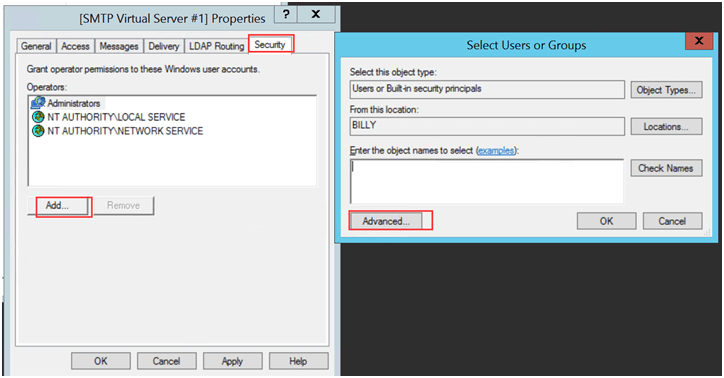Confirm OK in Select Users or Groups
This screenshot has height=378, width=724.
pyautogui.click(x=606, y=221)
